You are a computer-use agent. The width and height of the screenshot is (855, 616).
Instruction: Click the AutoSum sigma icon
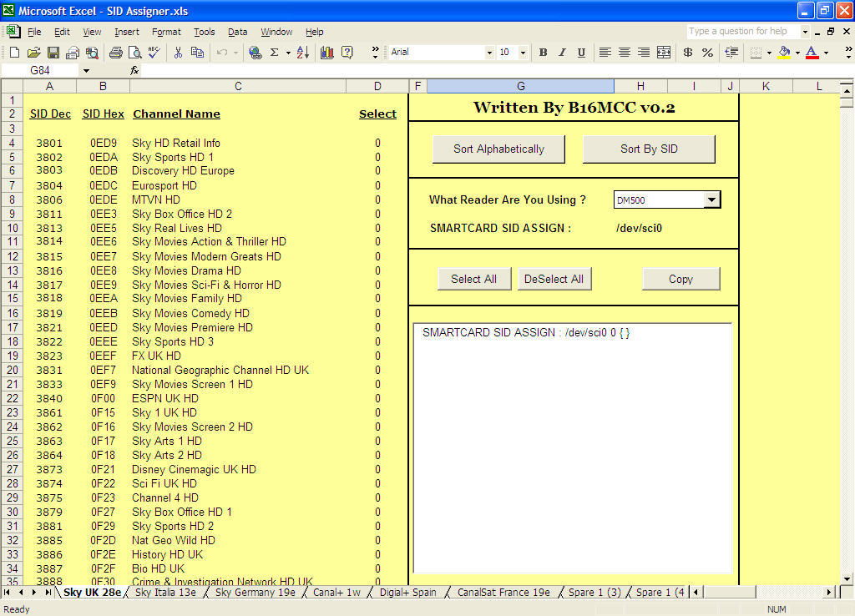[x=274, y=53]
